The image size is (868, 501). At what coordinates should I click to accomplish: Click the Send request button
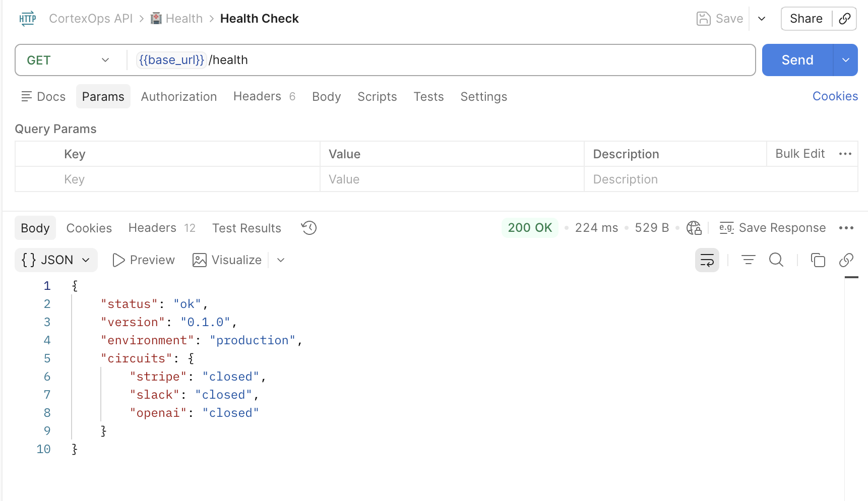point(797,60)
